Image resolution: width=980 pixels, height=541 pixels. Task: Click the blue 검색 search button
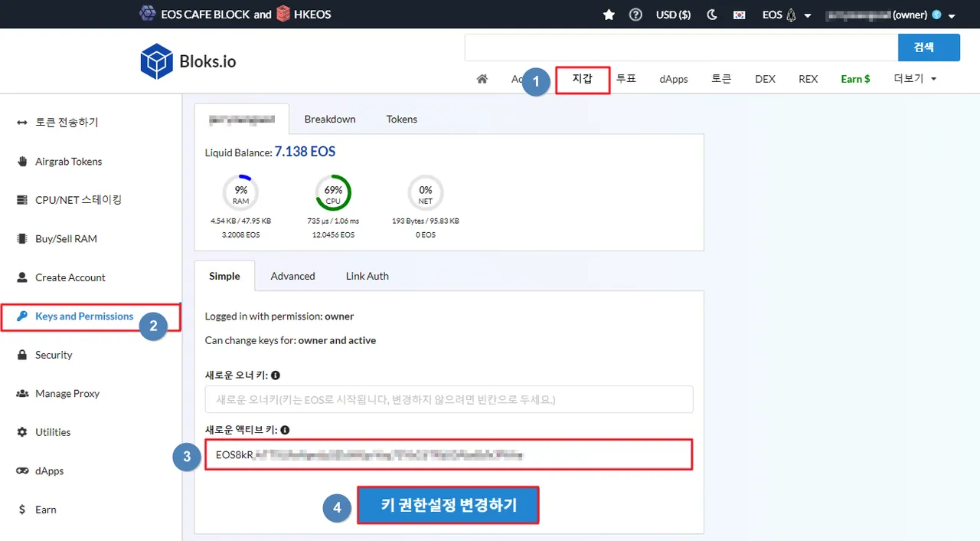coord(929,48)
